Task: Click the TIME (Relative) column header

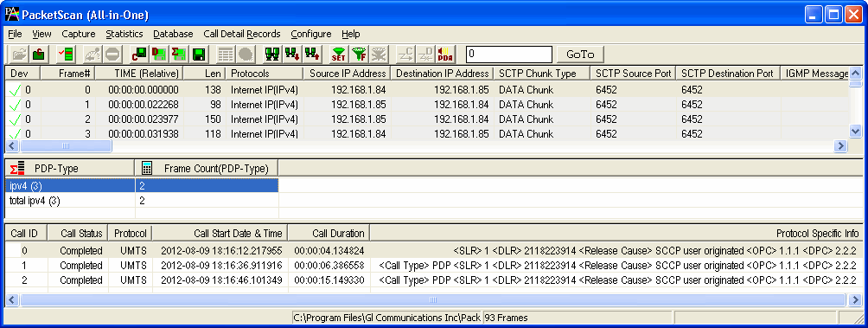Action: (139, 74)
